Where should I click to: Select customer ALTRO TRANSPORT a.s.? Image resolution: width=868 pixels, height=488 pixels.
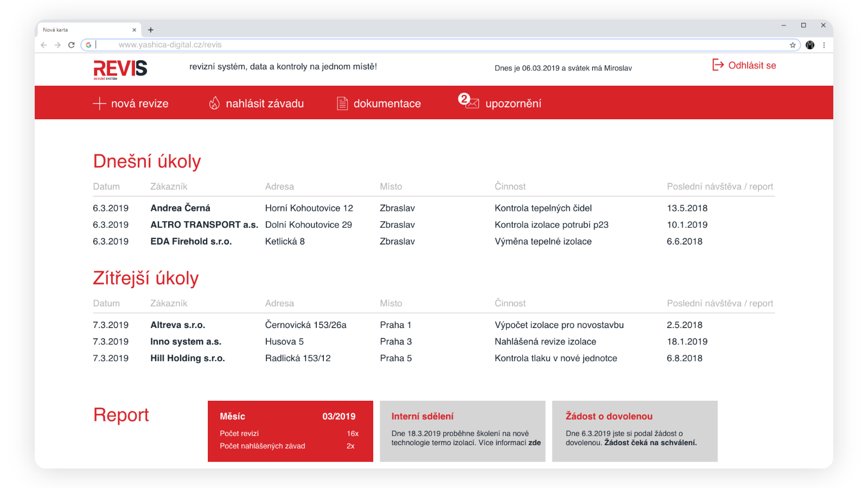coord(204,224)
